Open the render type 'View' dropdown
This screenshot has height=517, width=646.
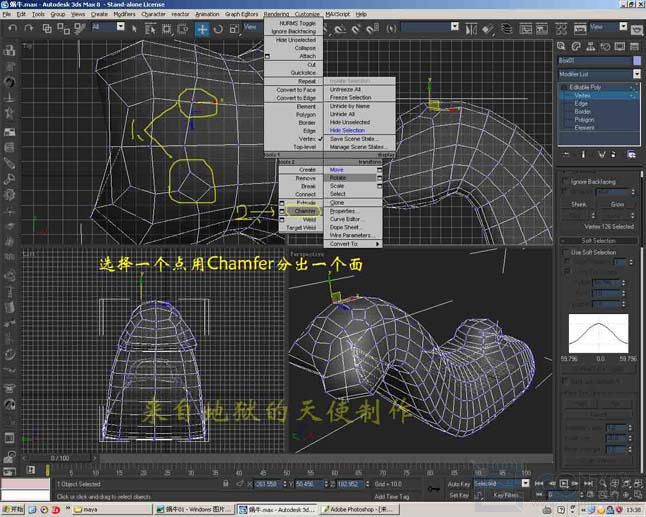(623, 27)
